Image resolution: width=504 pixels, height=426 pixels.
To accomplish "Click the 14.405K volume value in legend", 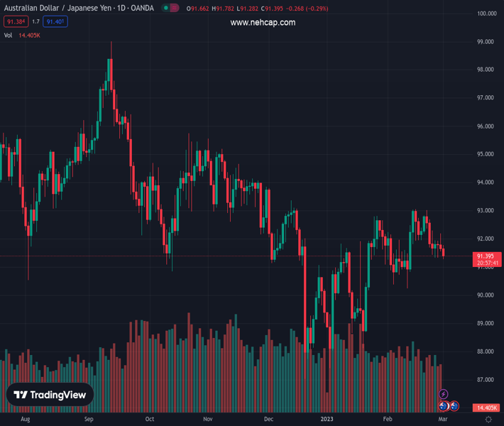I will 29,35.
